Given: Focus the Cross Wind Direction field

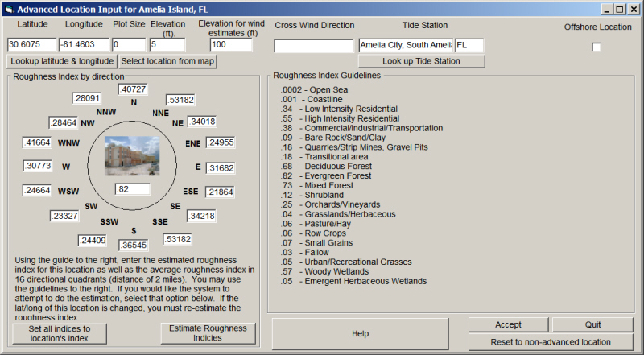Looking at the screenshot, I should (x=313, y=46).
